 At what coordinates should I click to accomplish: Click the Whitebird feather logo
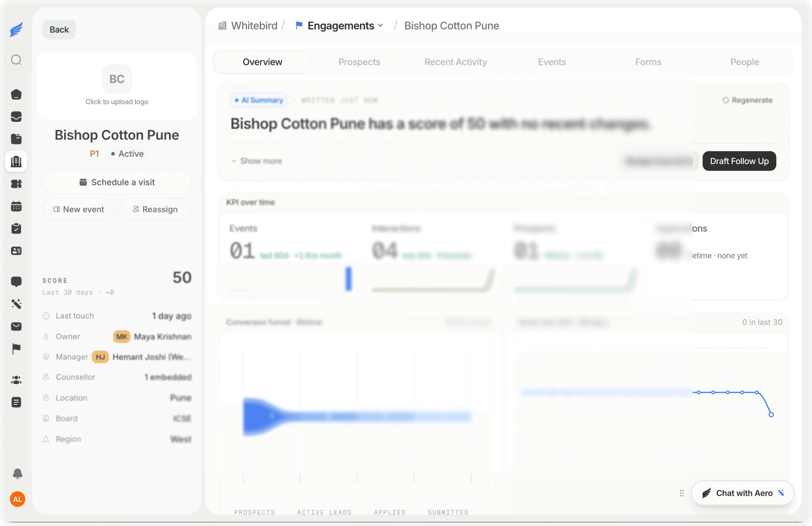[x=16, y=29]
